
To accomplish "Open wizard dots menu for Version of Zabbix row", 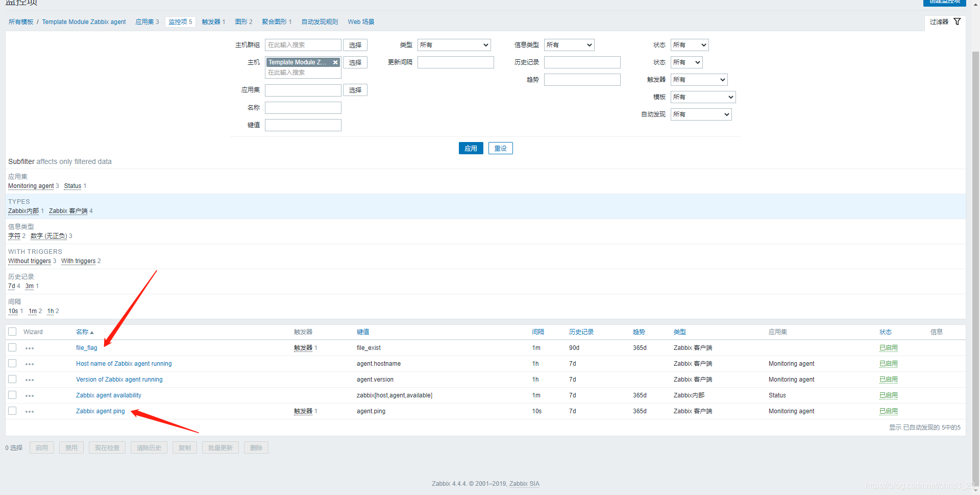I will 30,380.
